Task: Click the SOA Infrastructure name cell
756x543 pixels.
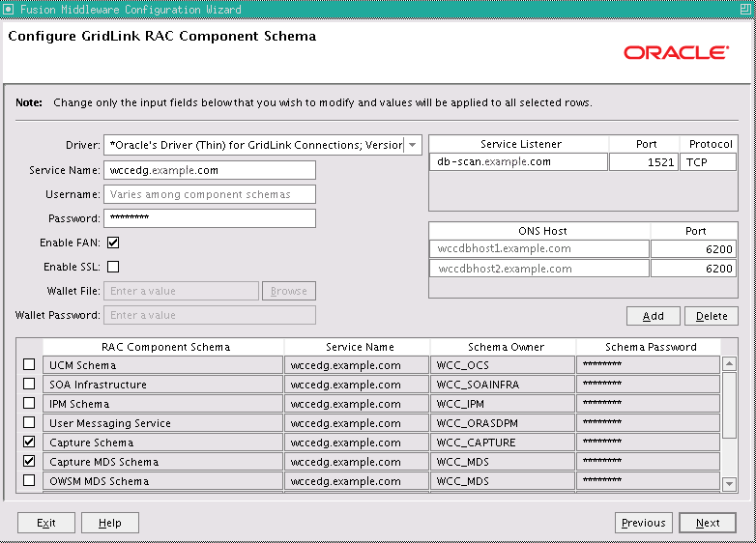Action: 163,385
